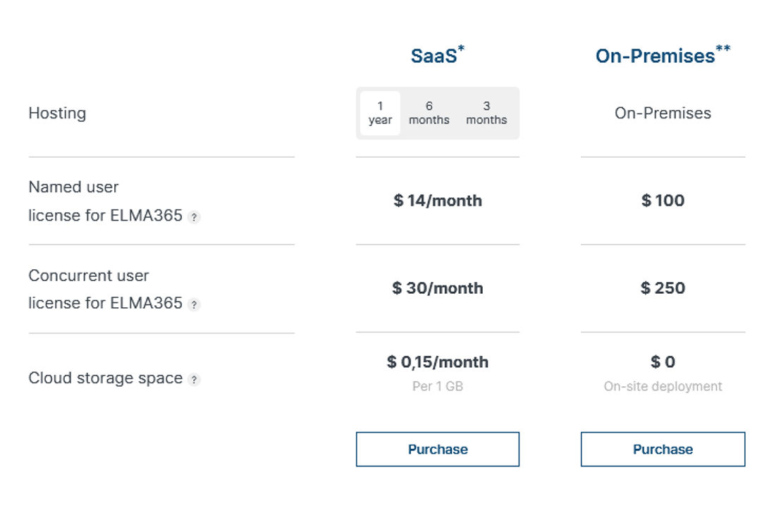Image resolution: width=781 pixels, height=532 pixels.
Task: Open help tooltip for Concurrent user license
Action: pos(195,304)
